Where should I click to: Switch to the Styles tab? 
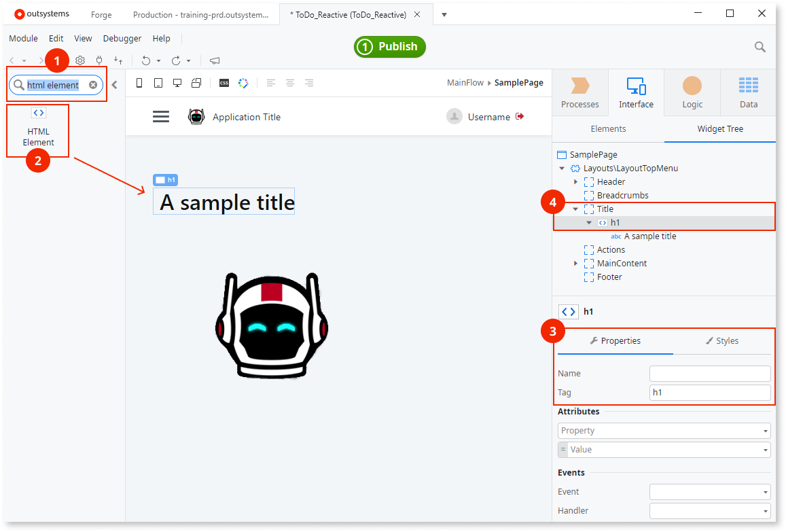point(722,340)
